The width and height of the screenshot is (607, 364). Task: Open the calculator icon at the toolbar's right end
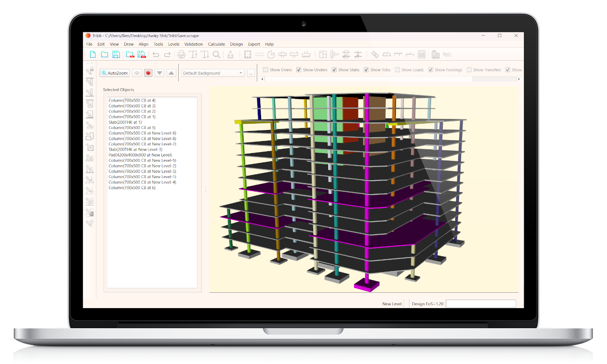tap(421, 54)
